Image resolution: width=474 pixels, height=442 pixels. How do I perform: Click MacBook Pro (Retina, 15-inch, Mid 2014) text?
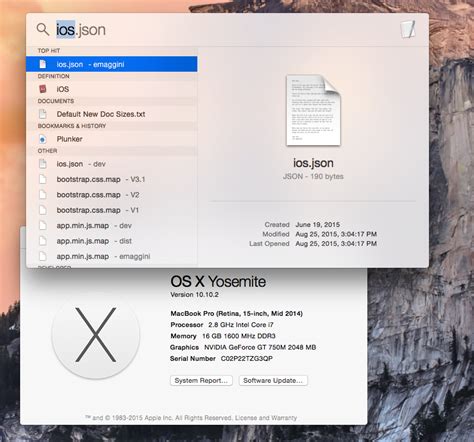(x=237, y=313)
